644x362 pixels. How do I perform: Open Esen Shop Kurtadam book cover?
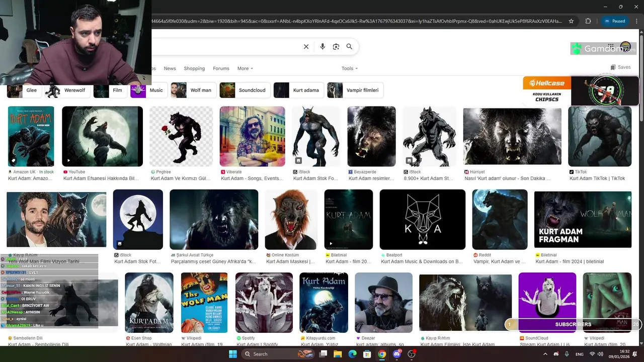(149, 303)
